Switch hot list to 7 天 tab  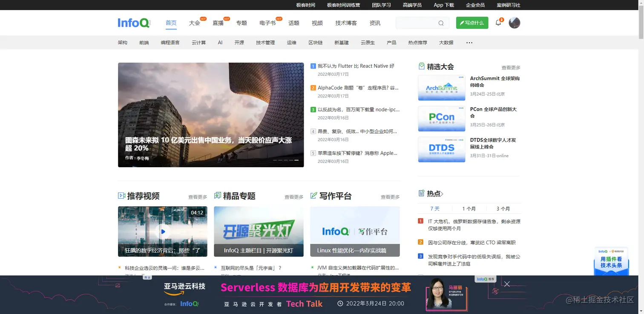click(435, 208)
